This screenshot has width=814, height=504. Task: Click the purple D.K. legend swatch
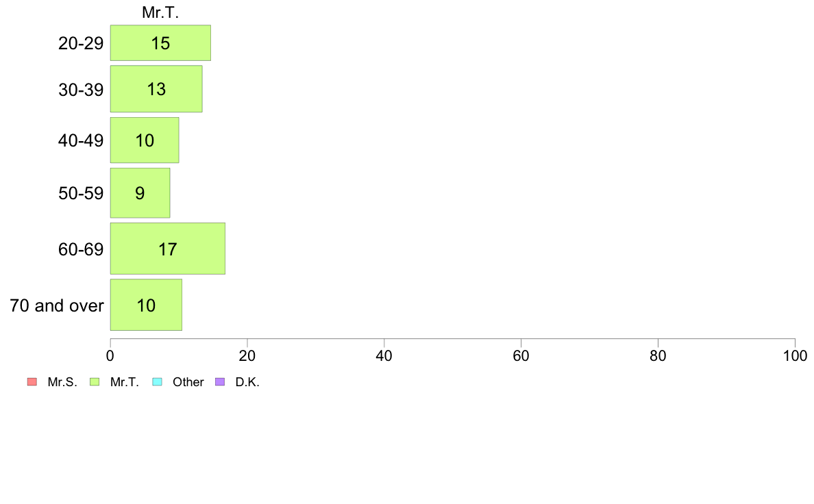coord(219,382)
